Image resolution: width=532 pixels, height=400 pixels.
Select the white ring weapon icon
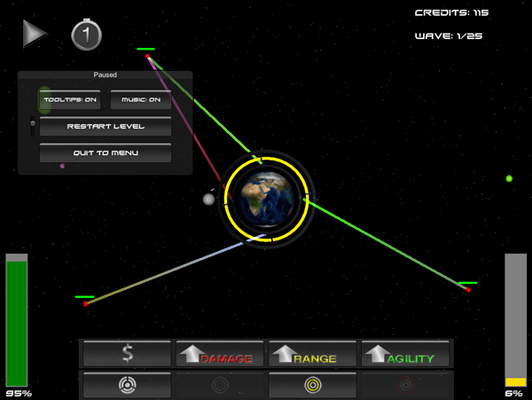point(127,385)
